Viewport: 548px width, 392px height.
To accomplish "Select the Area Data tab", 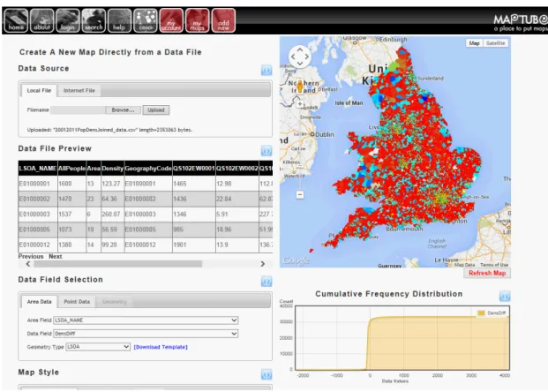I will (x=39, y=301).
